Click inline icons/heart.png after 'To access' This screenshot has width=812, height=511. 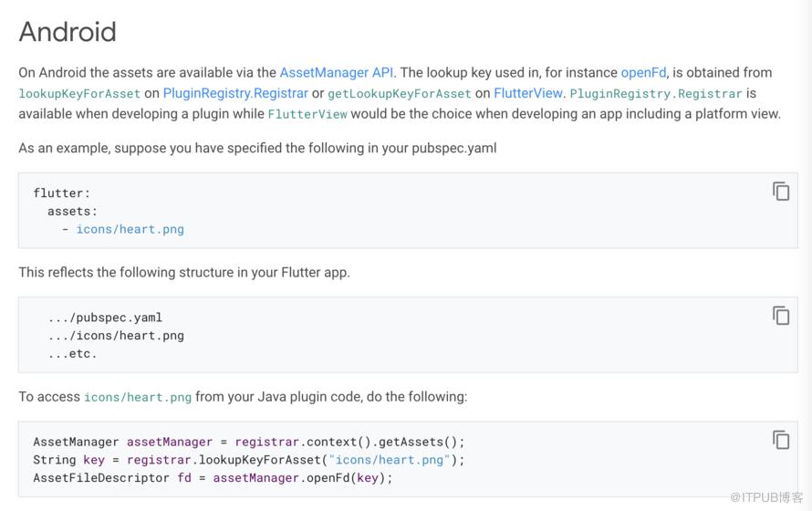(x=138, y=397)
